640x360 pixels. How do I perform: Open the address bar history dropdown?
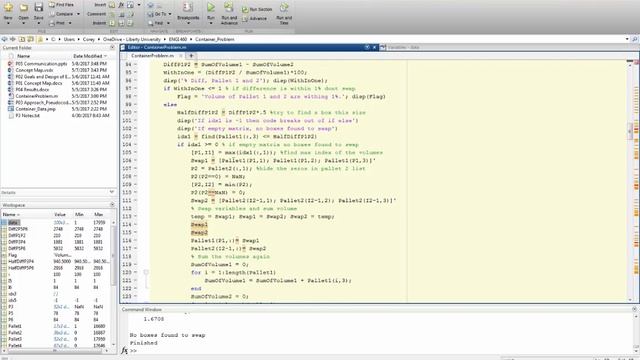point(627,39)
